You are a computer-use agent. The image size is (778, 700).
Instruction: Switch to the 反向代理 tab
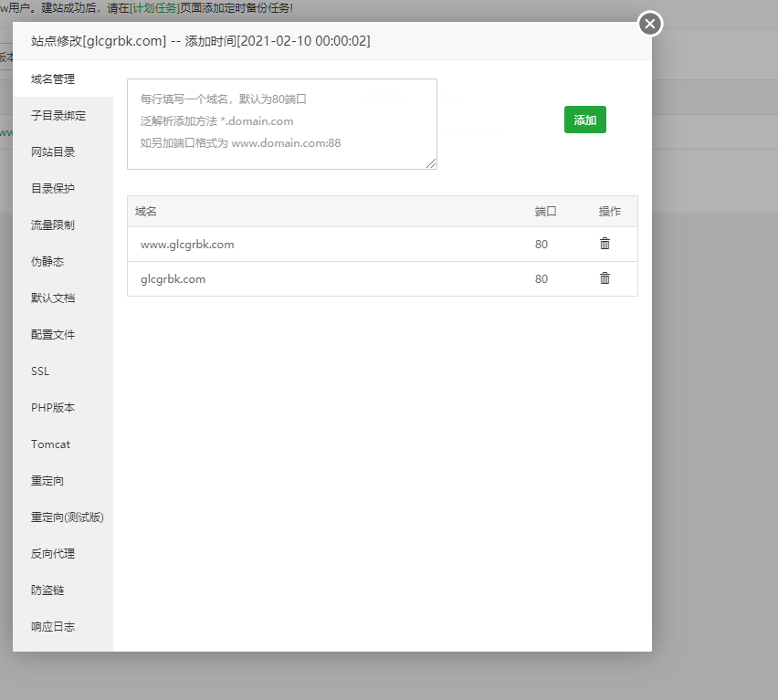[x=63, y=554]
